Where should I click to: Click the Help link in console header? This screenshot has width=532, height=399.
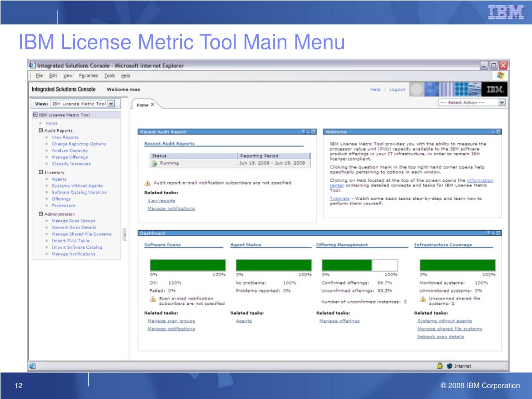375,89
